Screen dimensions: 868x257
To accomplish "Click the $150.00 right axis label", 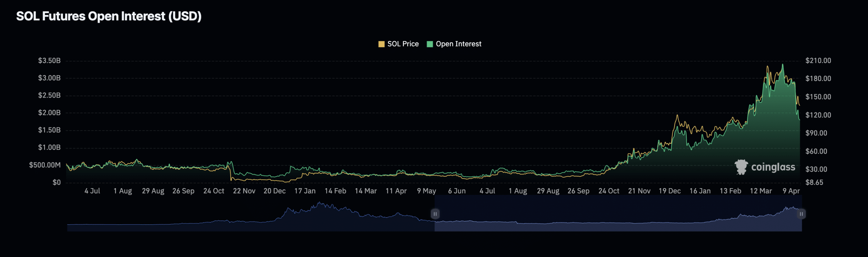I will (x=818, y=97).
